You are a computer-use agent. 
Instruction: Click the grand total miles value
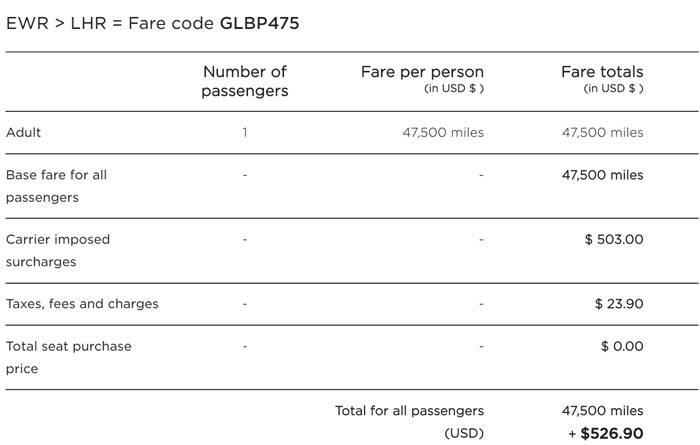602,411
